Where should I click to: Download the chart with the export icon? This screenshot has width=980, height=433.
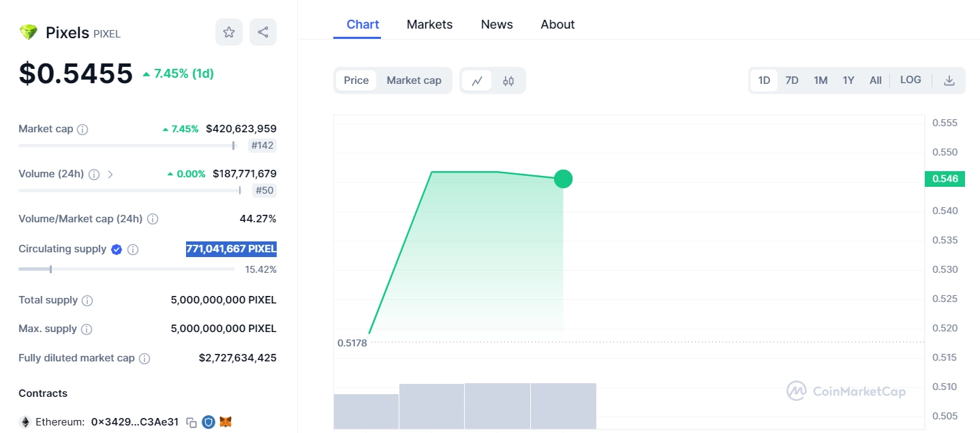949,80
